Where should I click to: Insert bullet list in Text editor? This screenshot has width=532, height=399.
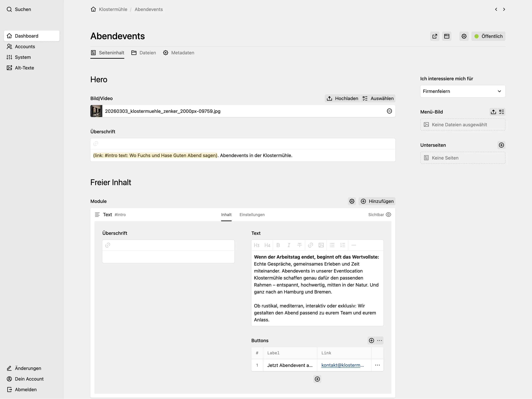pos(332,245)
